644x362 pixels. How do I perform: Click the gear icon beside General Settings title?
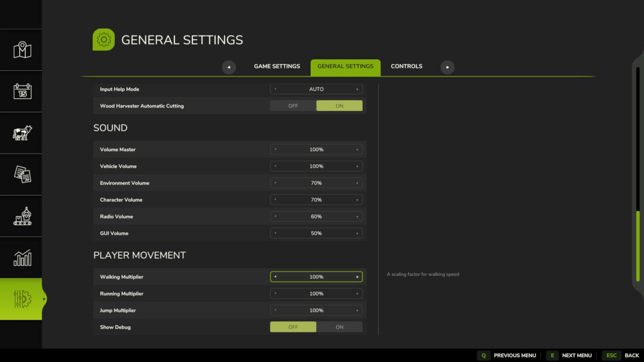[x=103, y=39]
